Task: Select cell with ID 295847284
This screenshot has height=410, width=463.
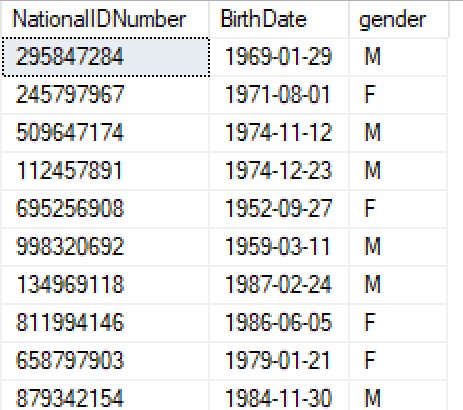Action: point(106,57)
